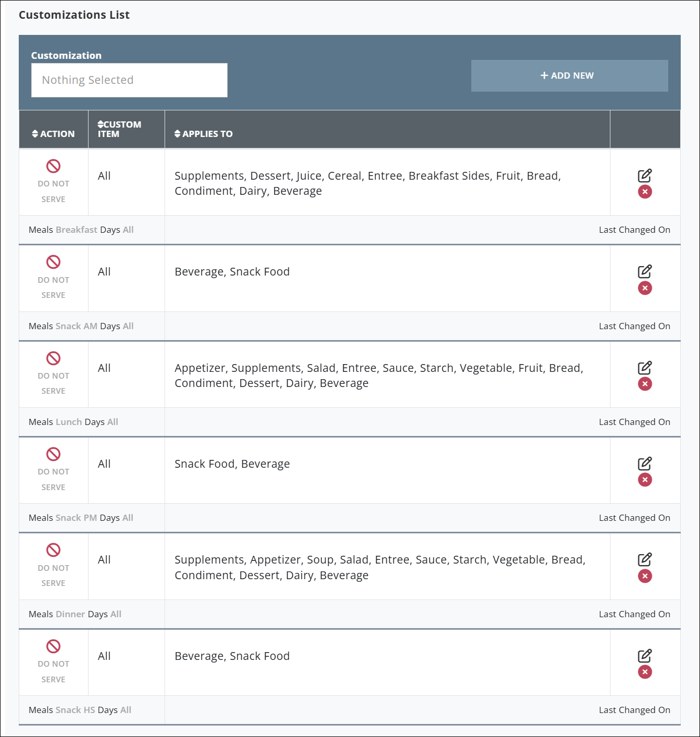Open the Customization 'Nothing Selected' dropdown

(x=129, y=80)
